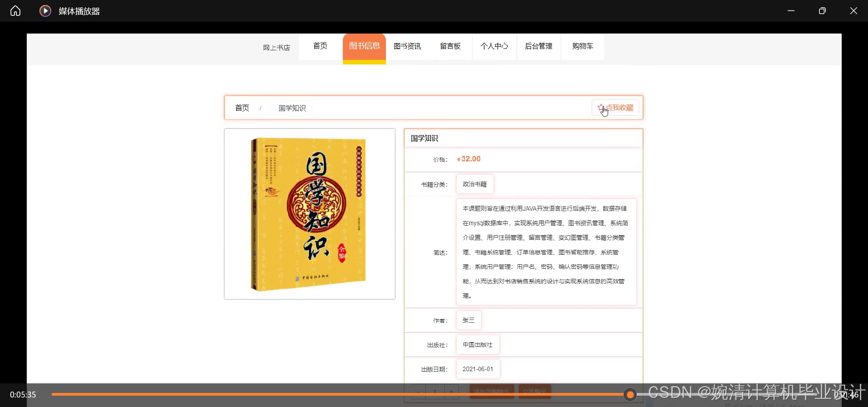Click the 简述 label
This screenshot has height=407, width=868.
[x=440, y=252]
